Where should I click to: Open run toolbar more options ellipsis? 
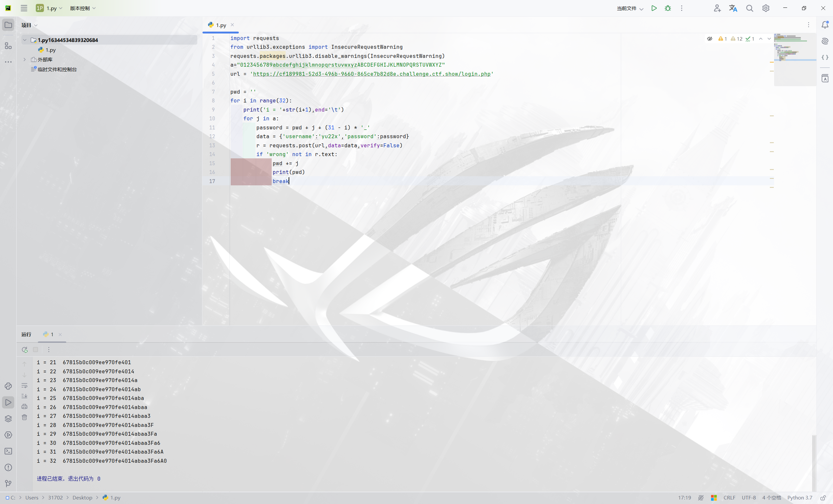click(49, 350)
